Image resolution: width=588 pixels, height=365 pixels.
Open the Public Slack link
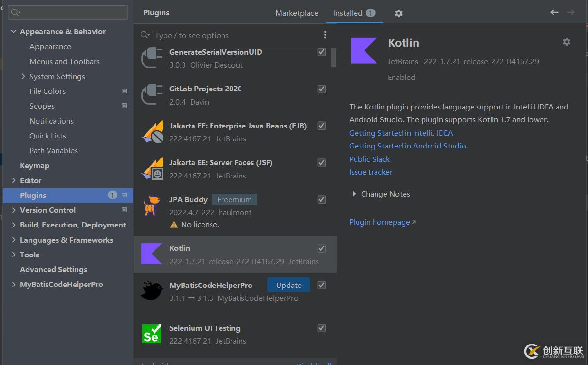click(x=369, y=159)
